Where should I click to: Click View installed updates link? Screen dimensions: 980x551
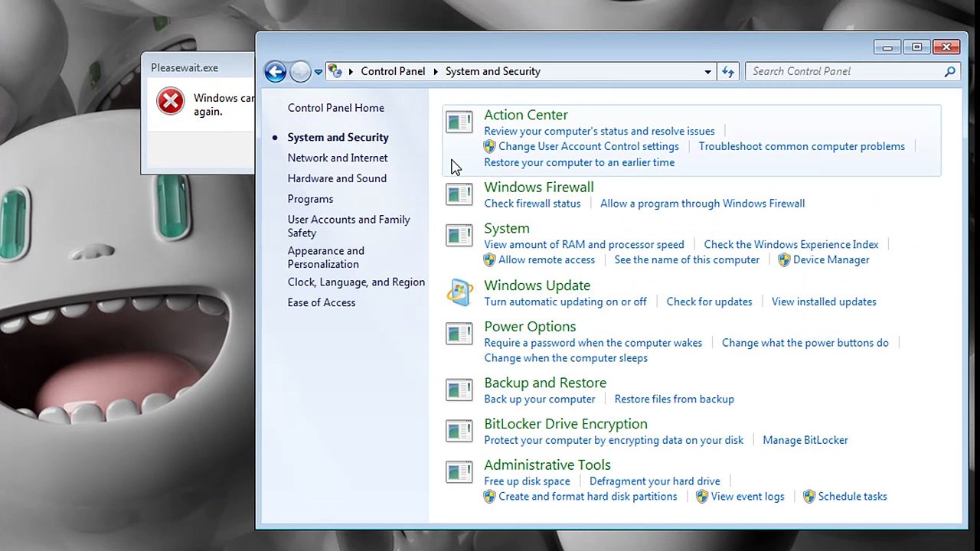pos(824,302)
